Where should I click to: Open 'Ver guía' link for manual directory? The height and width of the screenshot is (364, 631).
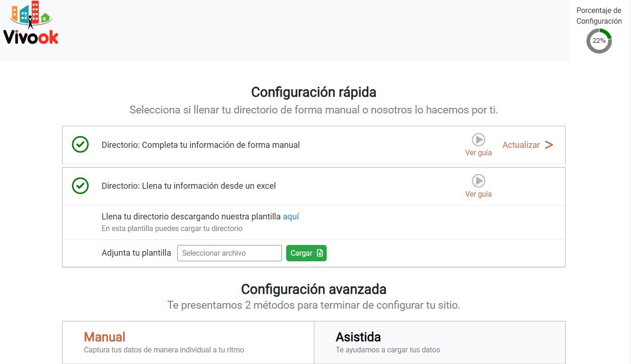[x=478, y=152]
